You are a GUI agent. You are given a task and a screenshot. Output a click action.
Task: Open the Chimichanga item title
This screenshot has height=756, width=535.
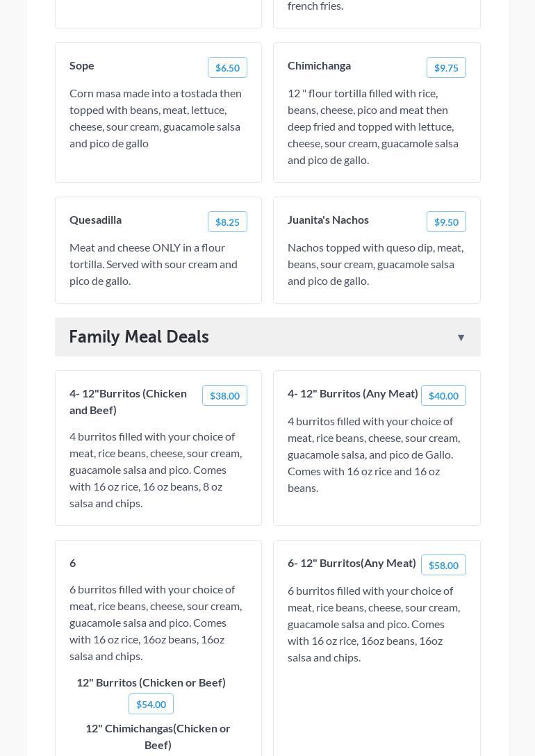click(319, 65)
